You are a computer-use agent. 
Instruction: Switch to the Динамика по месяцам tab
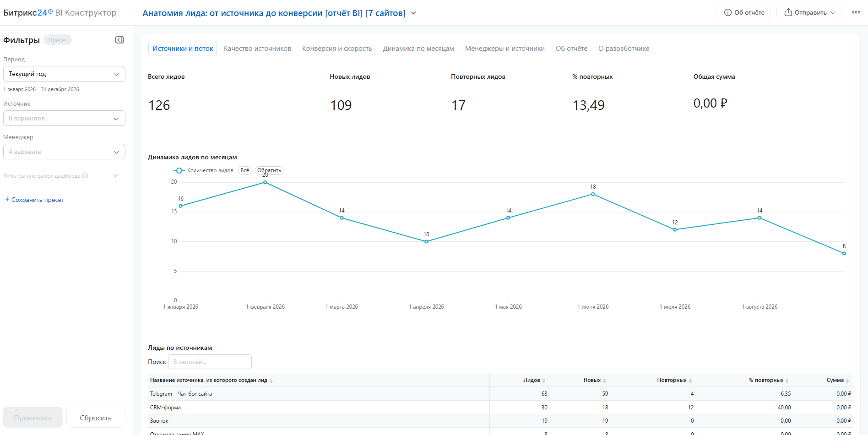point(418,49)
